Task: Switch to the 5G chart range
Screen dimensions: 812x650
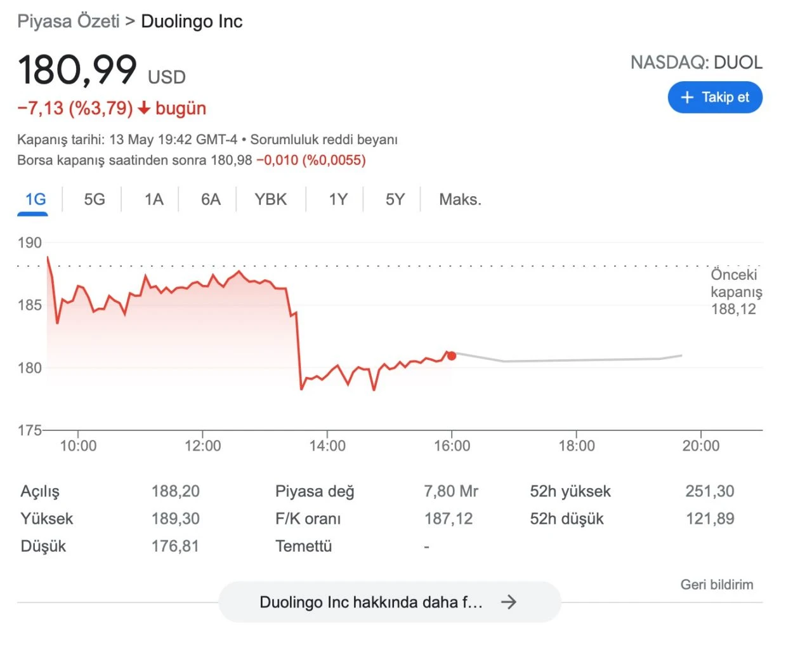Action: (x=95, y=199)
